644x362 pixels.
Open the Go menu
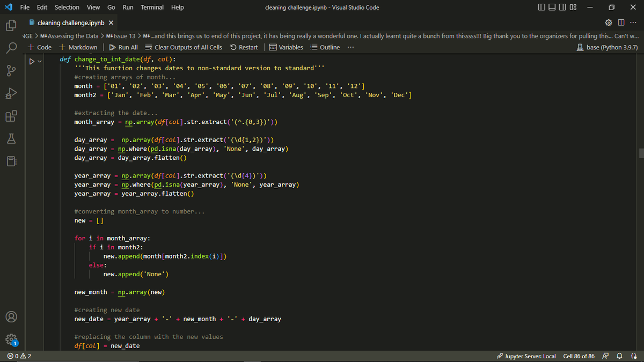point(111,7)
